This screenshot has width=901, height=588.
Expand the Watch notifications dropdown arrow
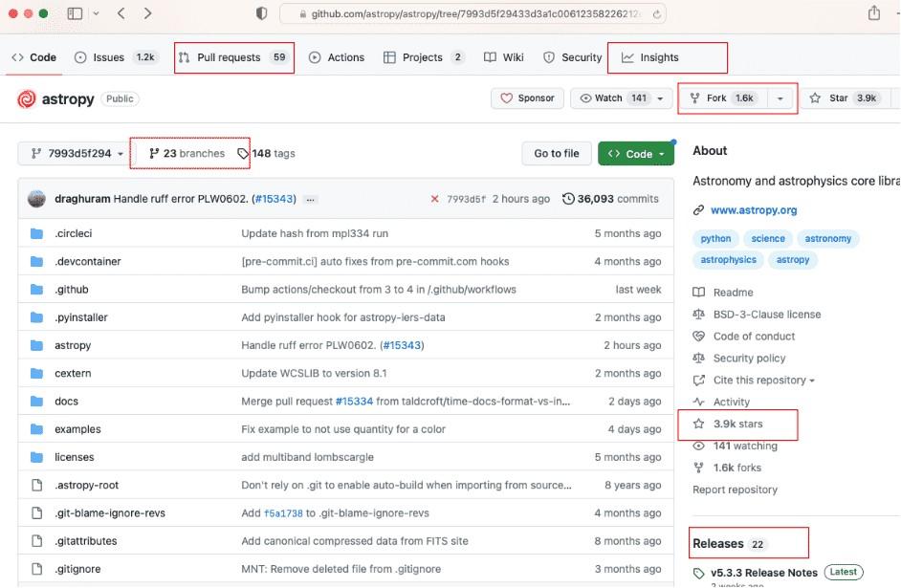(x=660, y=98)
